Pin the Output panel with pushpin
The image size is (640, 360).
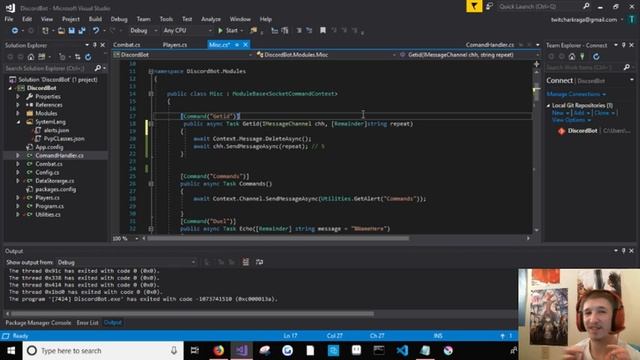(623, 251)
